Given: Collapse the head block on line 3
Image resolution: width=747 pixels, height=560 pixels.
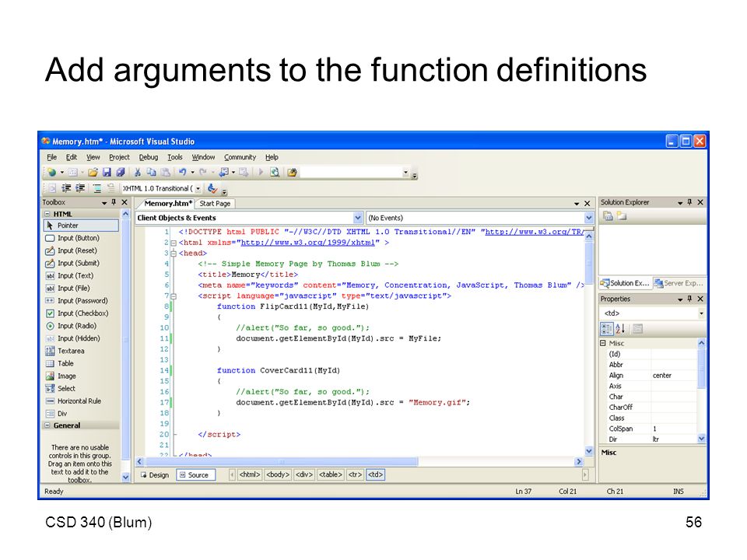Looking at the screenshot, I should [x=174, y=254].
